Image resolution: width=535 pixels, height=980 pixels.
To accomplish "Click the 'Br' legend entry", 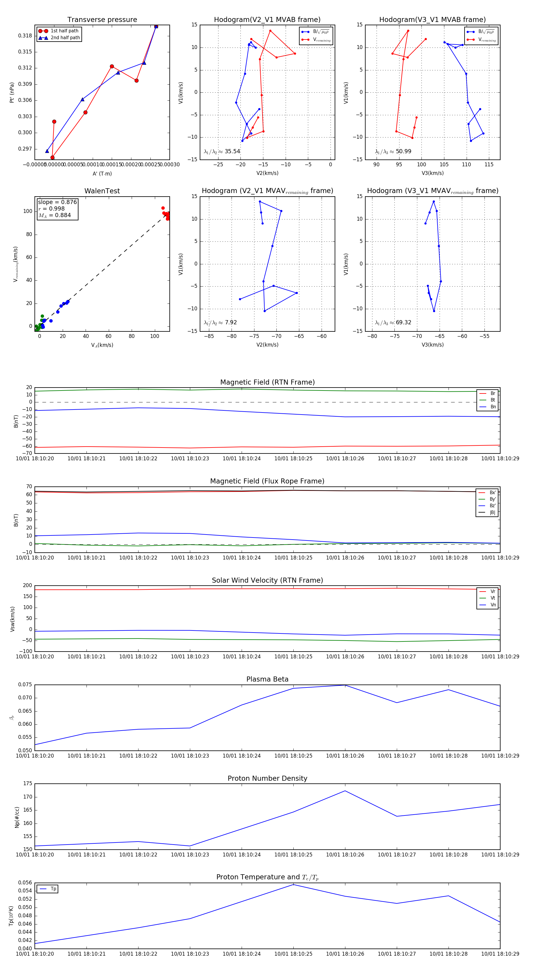I will click(488, 393).
